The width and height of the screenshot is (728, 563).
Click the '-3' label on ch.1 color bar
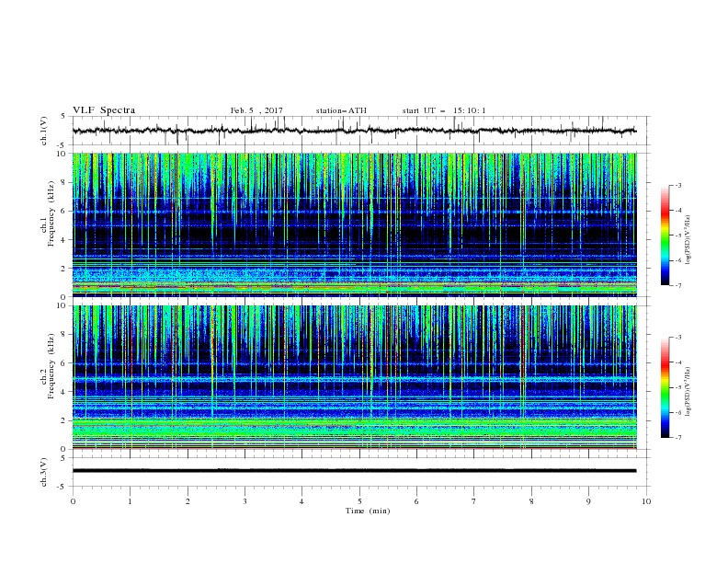pyautogui.click(x=677, y=185)
